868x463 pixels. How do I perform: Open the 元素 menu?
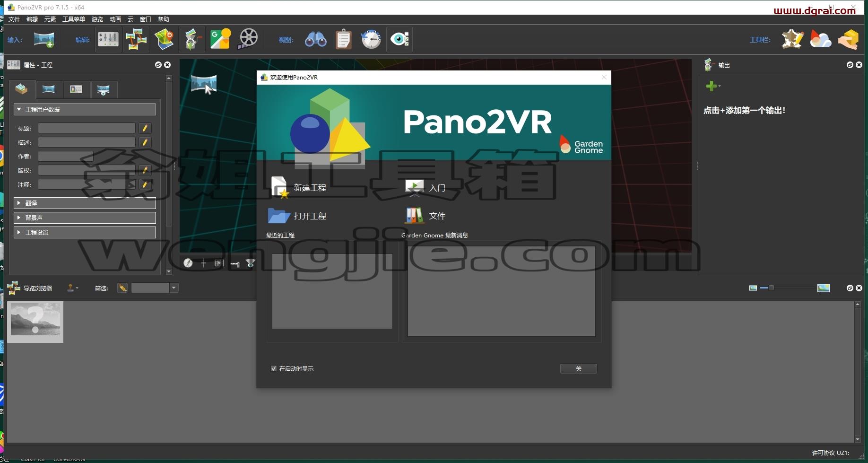click(50, 19)
